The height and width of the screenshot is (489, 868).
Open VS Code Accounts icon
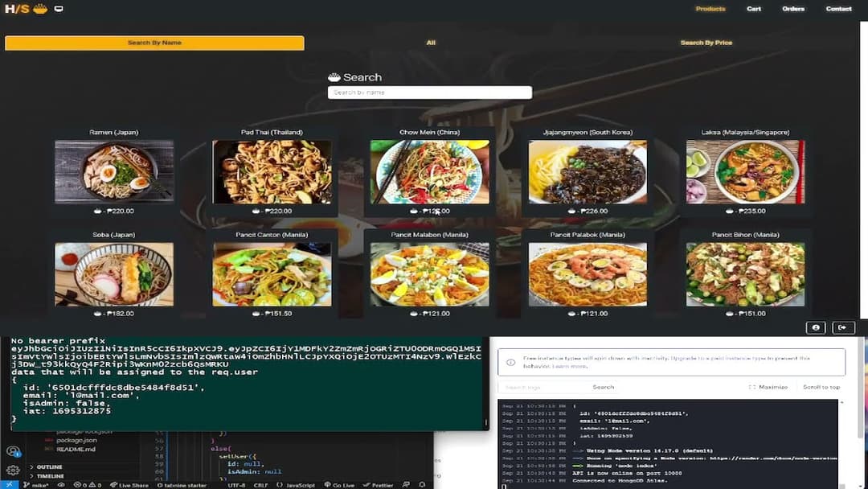[13, 452]
